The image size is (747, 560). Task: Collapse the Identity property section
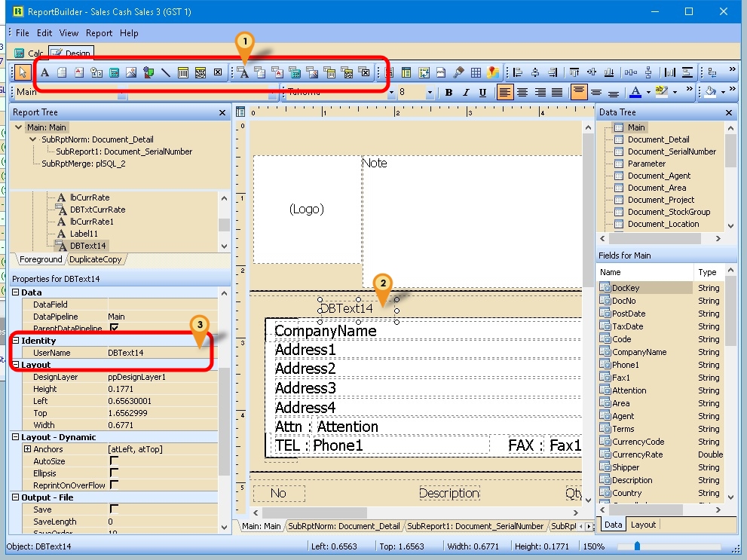point(16,341)
